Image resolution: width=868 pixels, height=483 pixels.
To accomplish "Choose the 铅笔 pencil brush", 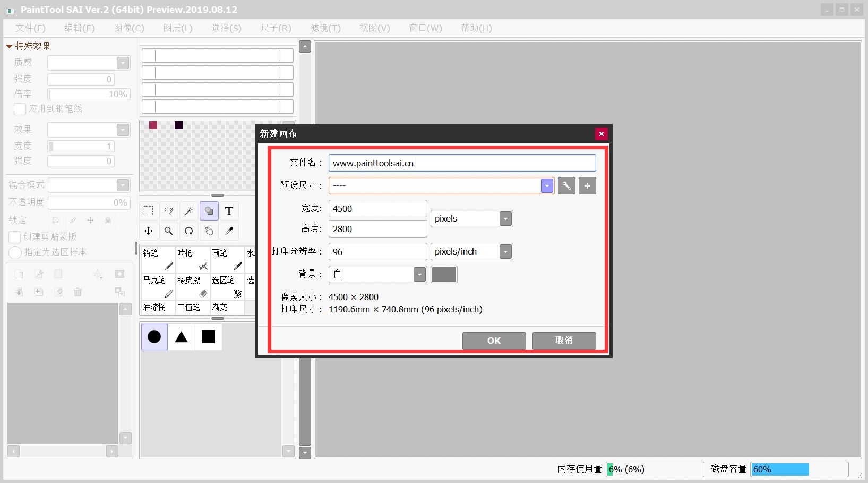I will [158, 259].
